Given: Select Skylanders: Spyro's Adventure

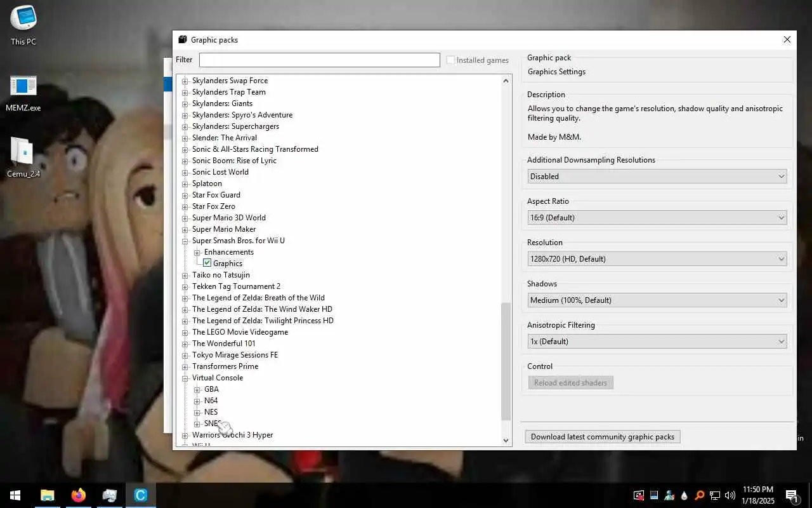Looking at the screenshot, I should click(x=242, y=115).
